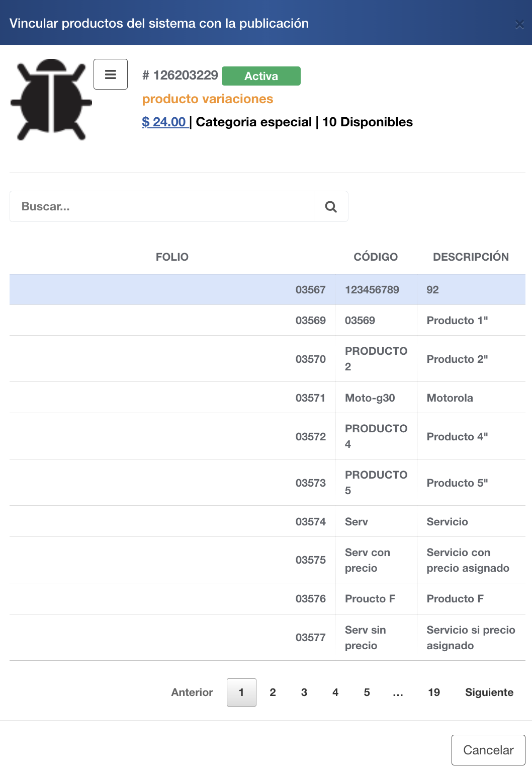Select the row with folio 03567
The height and width of the screenshot is (773, 532).
pyautogui.click(x=267, y=290)
